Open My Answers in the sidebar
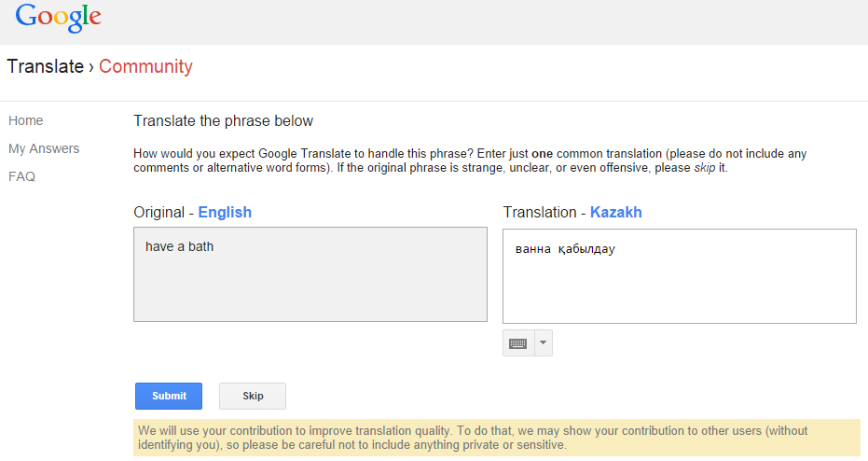Viewport: 868px width, 461px height. [44, 148]
